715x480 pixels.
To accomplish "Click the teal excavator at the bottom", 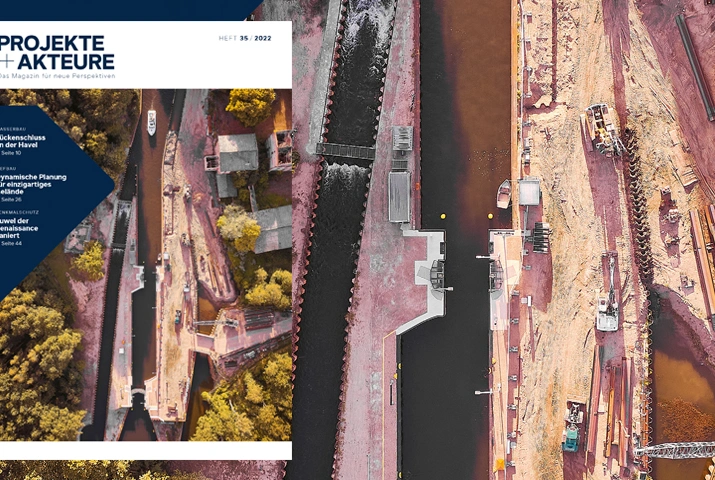I will point(573,432).
